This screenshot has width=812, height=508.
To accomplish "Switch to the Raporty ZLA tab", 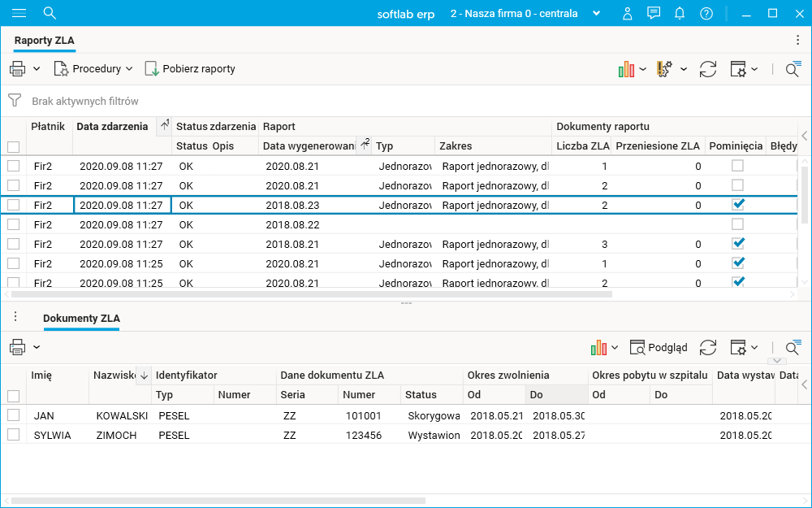I will pyautogui.click(x=45, y=41).
